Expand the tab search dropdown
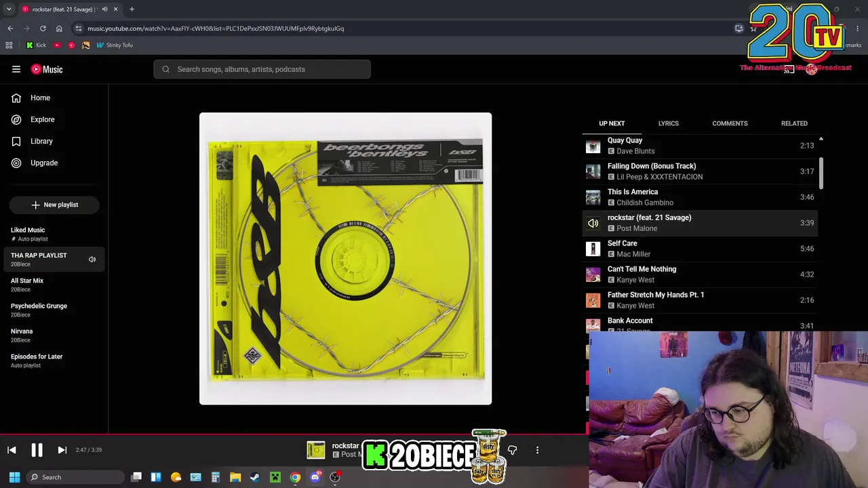Viewport: 868px width, 488px height. [x=9, y=9]
